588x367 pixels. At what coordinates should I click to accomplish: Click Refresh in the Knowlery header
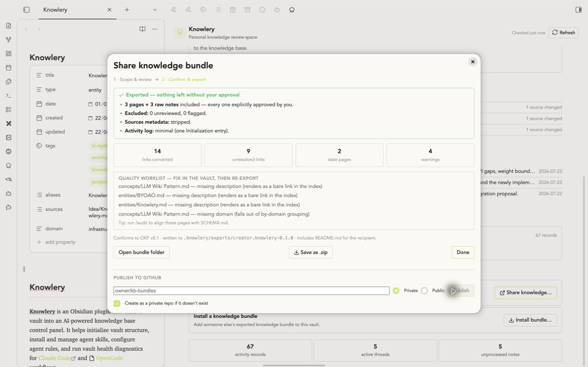(564, 32)
